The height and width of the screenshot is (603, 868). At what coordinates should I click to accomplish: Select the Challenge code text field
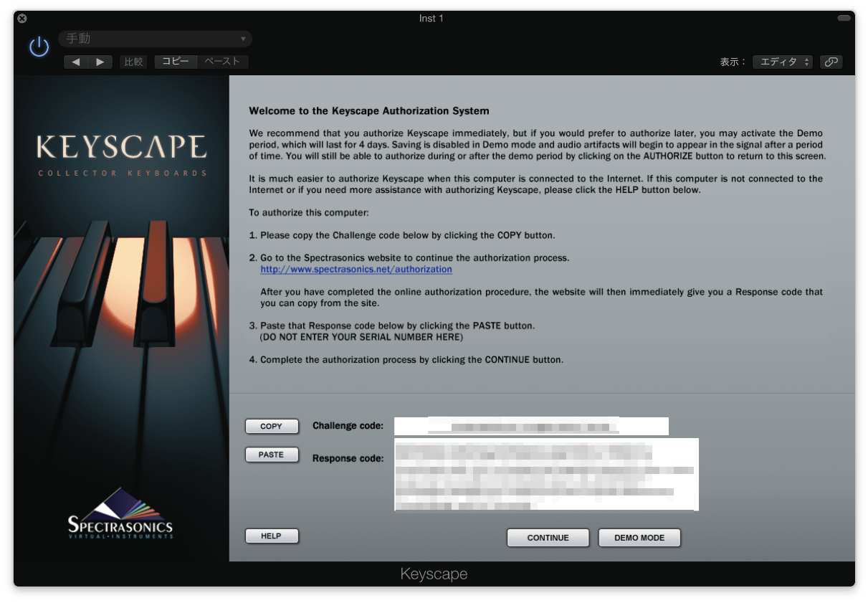tap(531, 426)
